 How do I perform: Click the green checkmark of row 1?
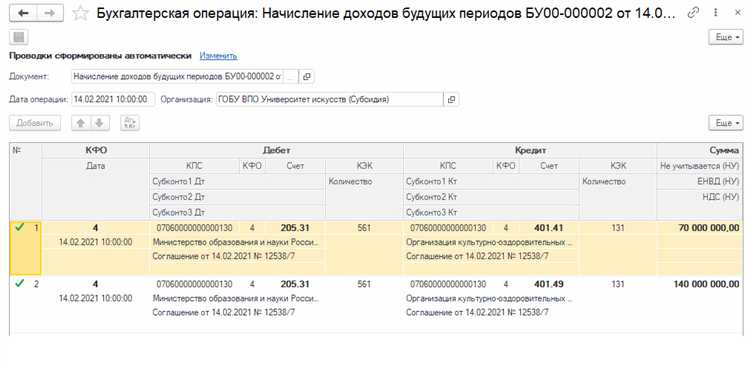[x=19, y=228]
